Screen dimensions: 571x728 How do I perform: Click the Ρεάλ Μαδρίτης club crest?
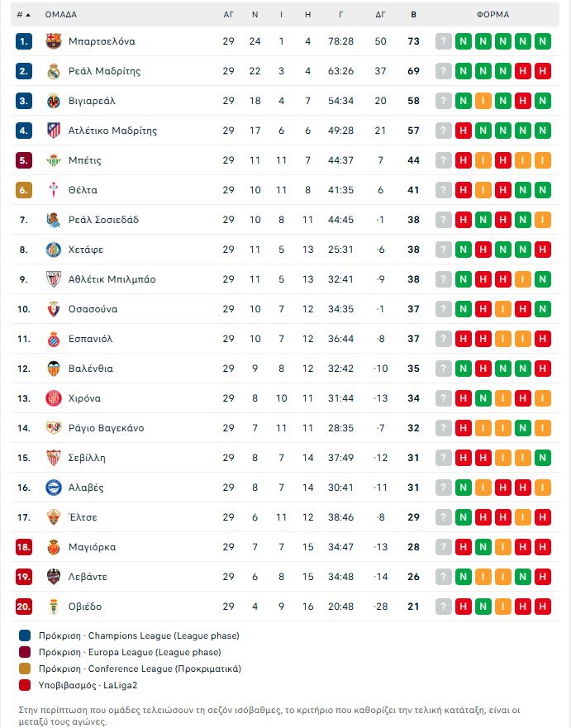pos(54,71)
